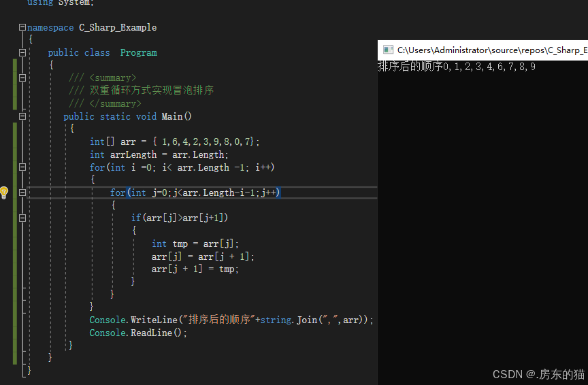Viewport: 588px width, 385px height.
Task: Click the arr[j + 1] = tmp line
Action: point(195,269)
